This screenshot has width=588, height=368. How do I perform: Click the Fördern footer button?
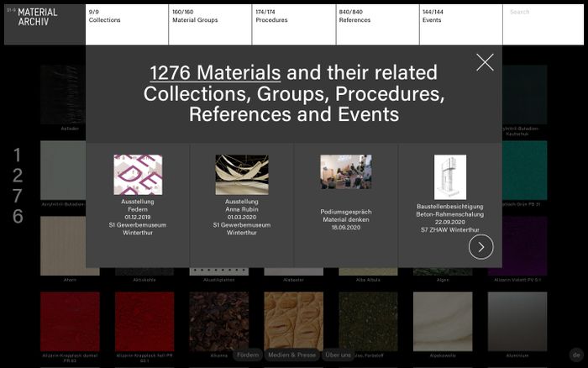tap(247, 355)
